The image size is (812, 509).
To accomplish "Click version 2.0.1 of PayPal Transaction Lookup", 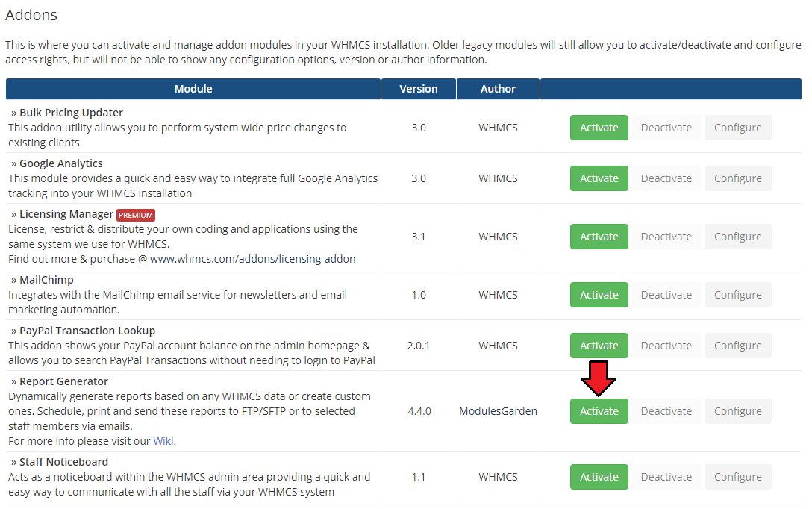I will point(419,346).
